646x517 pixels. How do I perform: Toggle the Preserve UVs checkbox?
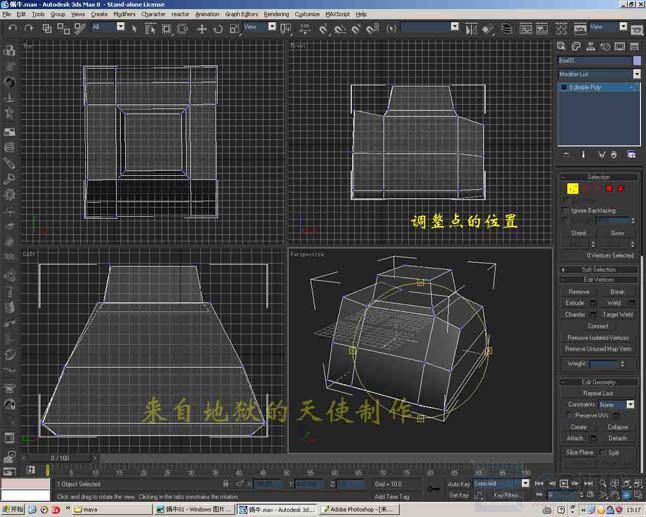(x=569, y=415)
